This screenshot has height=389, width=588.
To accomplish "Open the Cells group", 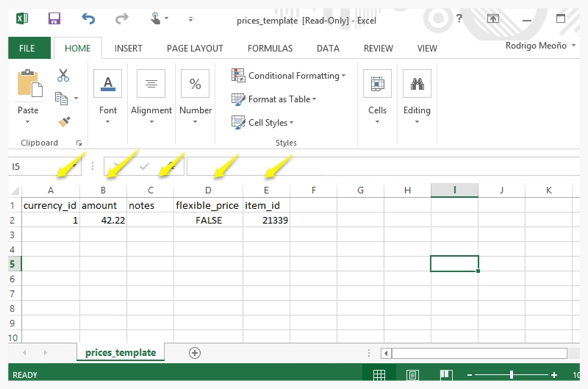I will [377, 97].
